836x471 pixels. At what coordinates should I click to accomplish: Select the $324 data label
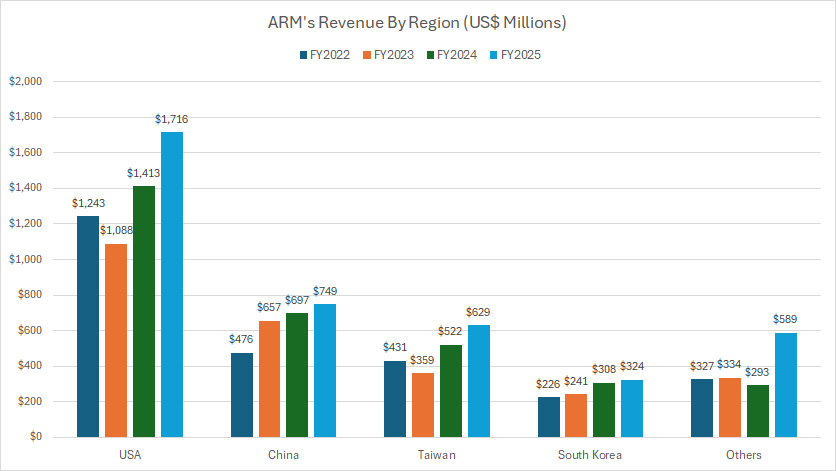(x=632, y=366)
